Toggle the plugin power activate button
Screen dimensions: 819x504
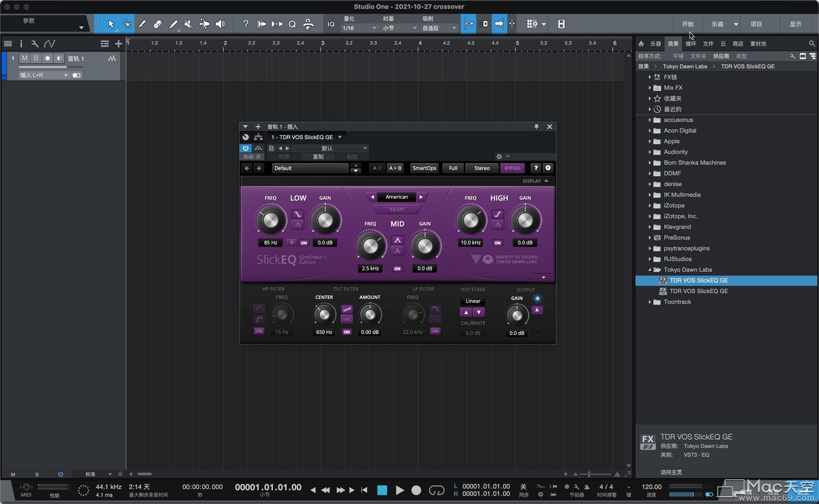coord(245,148)
